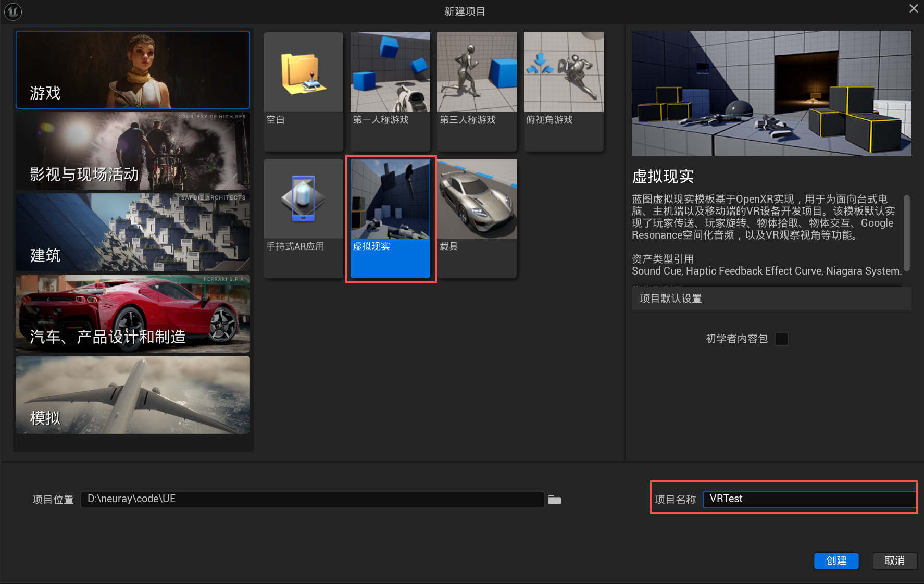Open the 建筑 architecture category
Viewport: 924px width, 584px height.
coord(133,232)
